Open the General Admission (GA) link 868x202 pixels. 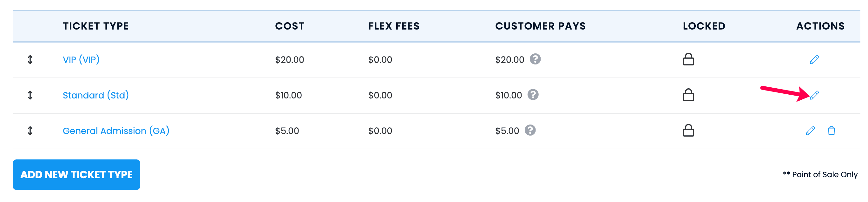coord(116,131)
